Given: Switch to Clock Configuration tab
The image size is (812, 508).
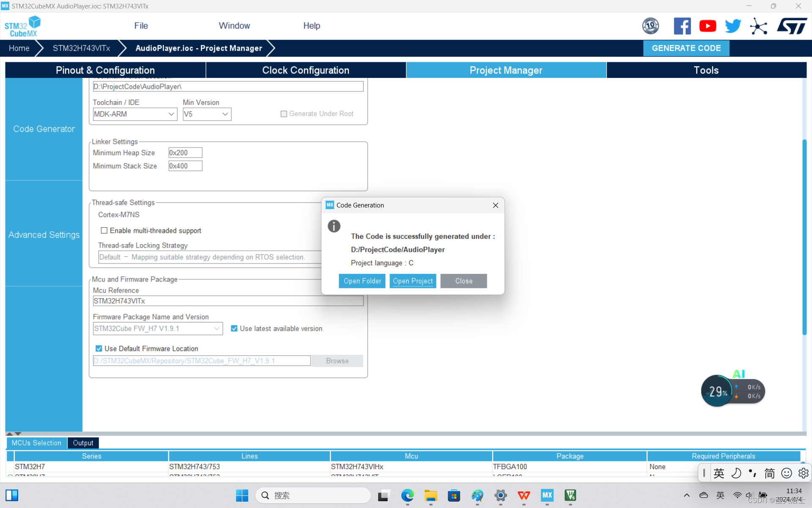Looking at the screenshot, I should [x=305, y=70].
